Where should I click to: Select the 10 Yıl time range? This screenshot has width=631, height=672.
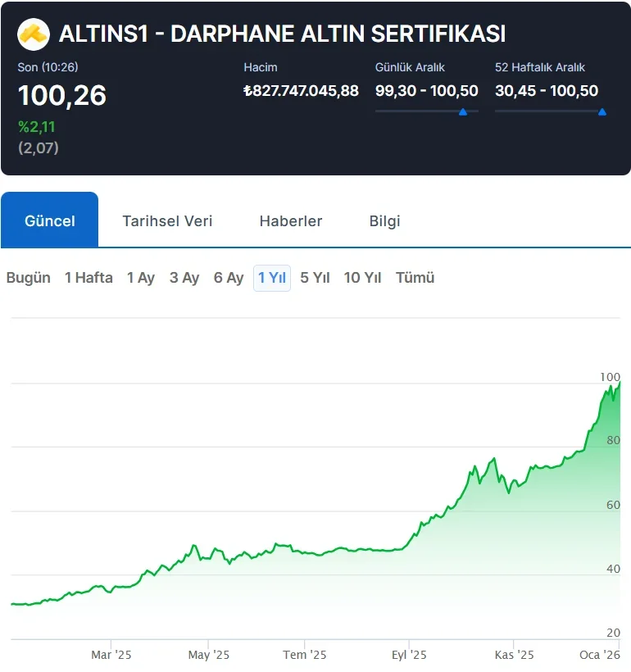click(362, 278)
